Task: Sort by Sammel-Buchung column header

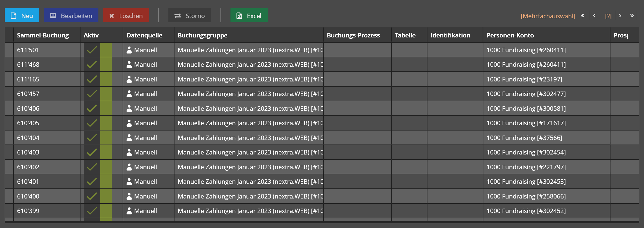Action: (43, 35)
